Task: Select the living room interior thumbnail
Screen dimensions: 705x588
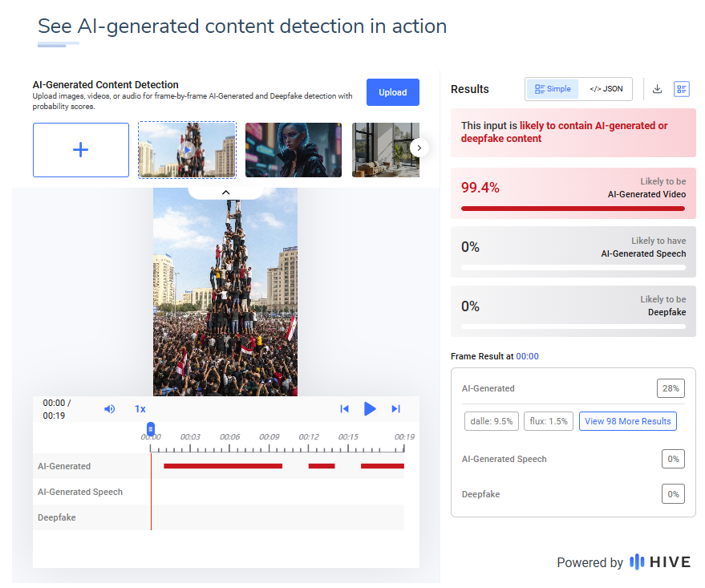Action: click(385, 150)
